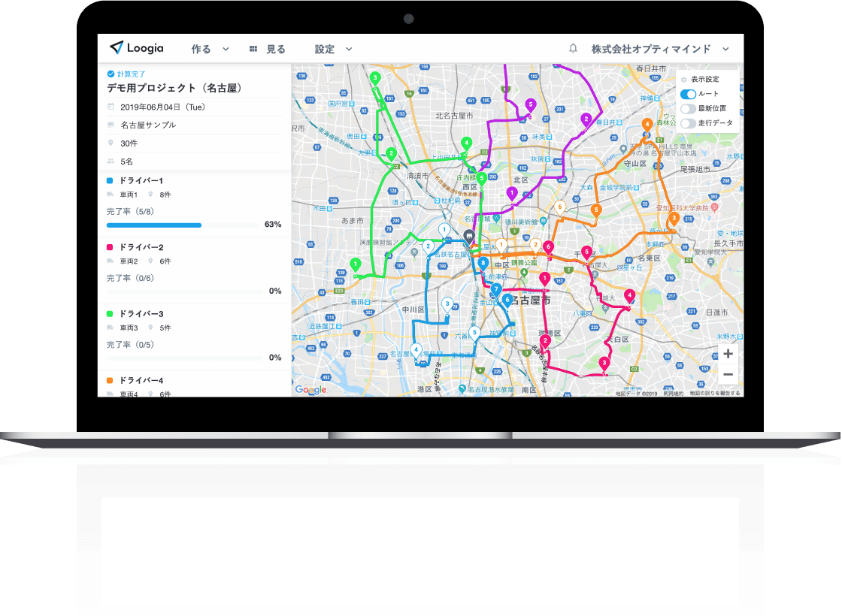Image resolution: width=842 pixels, height=616 pixels.
Task: Click the green number 3 map pin
Action: (375, 78)
